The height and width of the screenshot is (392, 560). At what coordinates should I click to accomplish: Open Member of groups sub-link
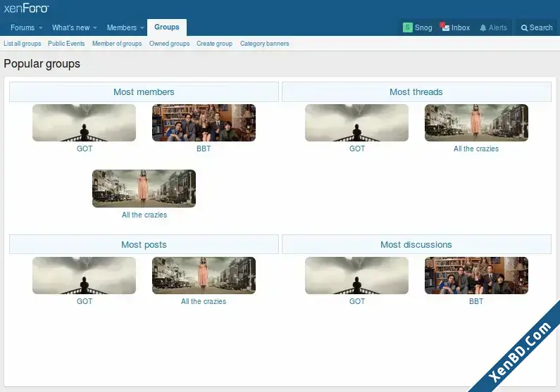[x=117, y=44]
